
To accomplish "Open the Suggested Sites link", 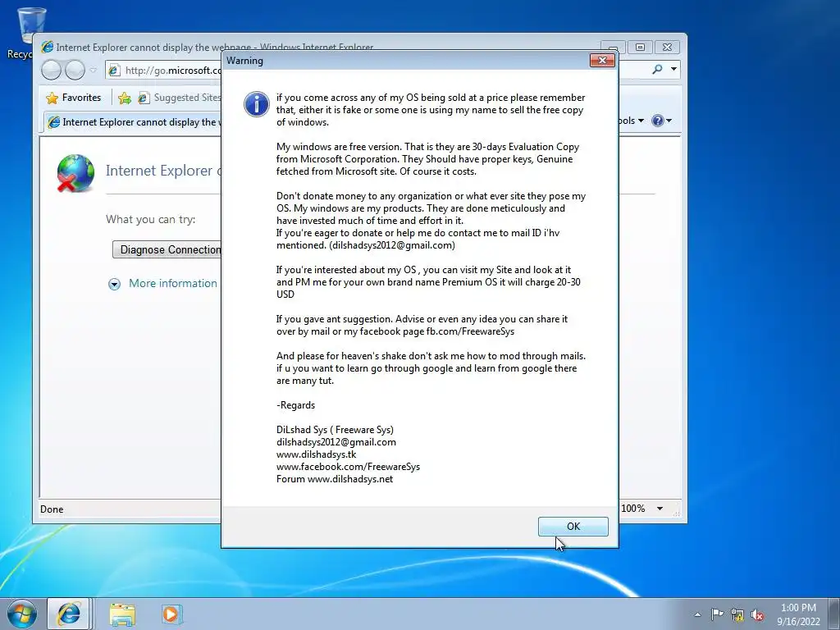I will pyautogui.click(x=180, y=98).
